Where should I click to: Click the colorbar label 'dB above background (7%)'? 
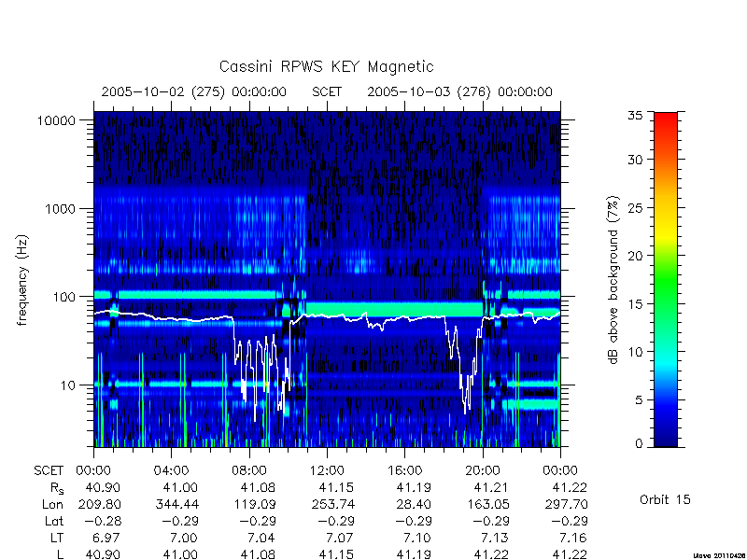[x=613, y=280]
